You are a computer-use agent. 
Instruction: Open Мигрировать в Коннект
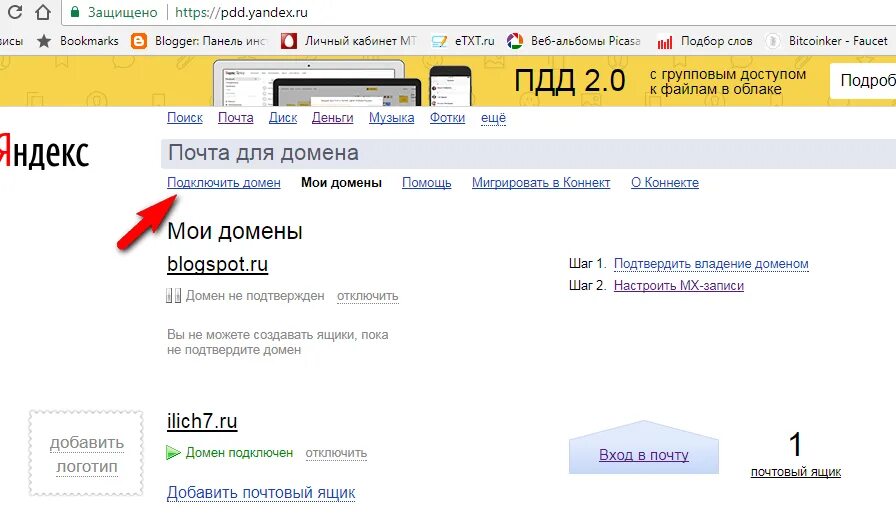point(541,183)
